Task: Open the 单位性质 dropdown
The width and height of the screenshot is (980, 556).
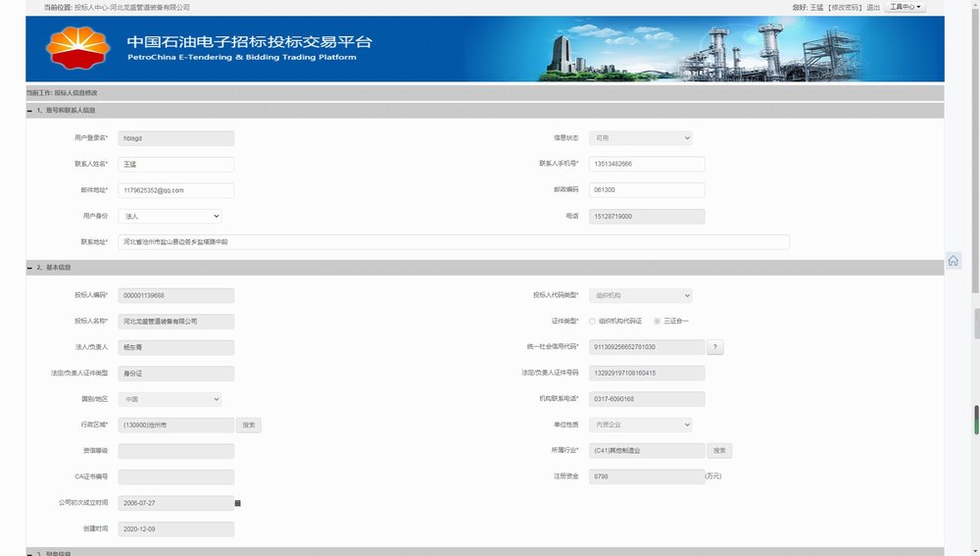Action: coord(641,425)
